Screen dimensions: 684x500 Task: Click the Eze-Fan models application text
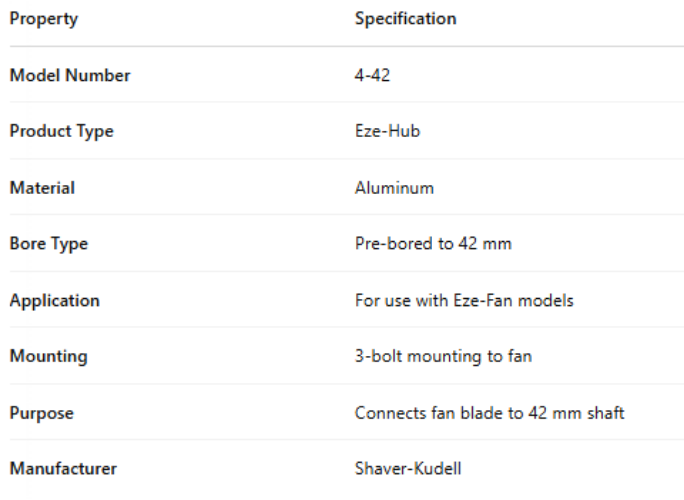click(464, 300)
